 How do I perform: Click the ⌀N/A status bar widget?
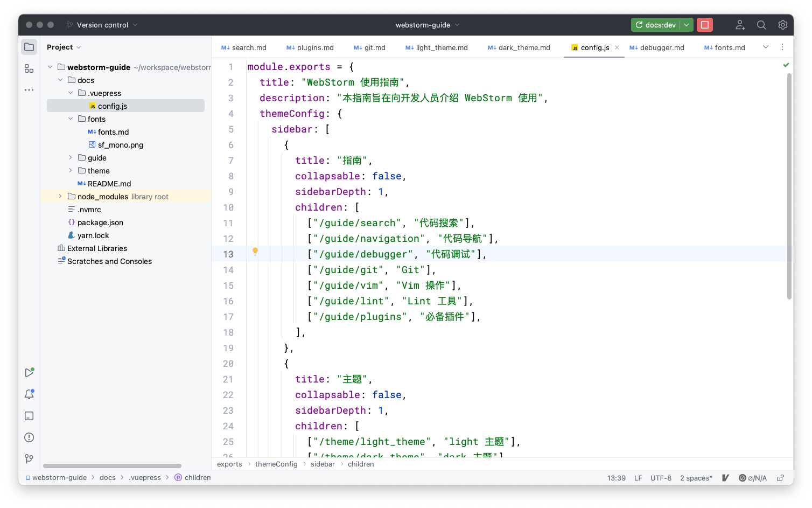753,478
